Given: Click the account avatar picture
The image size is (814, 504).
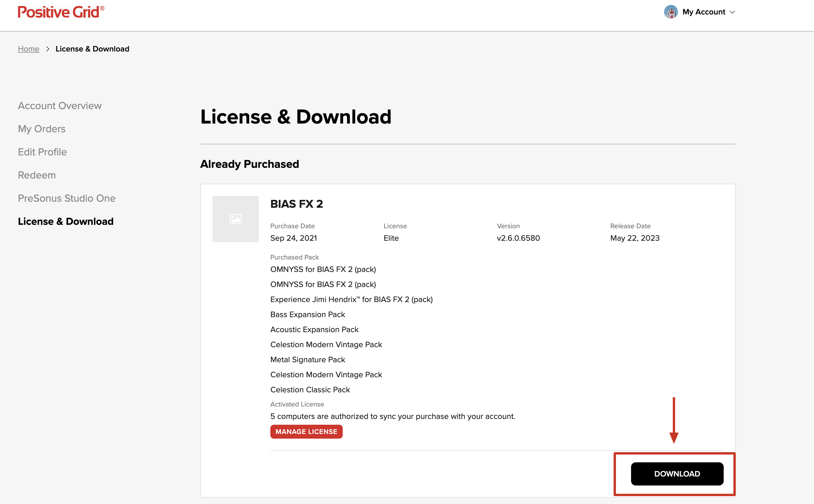Looking at the screenshot, I should (x=671, y=12).
